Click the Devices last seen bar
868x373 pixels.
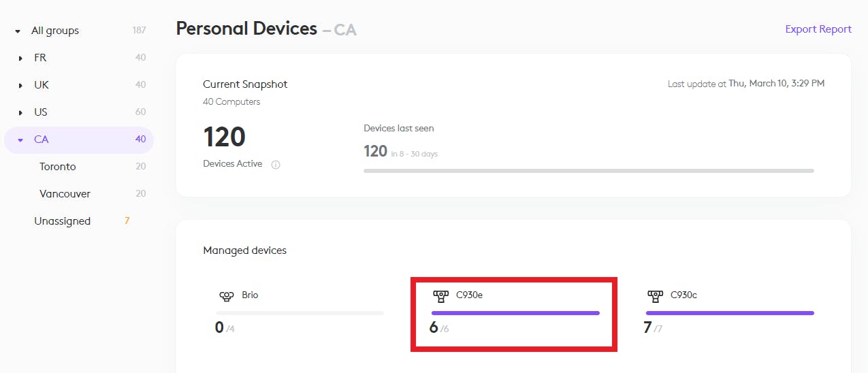tap(588, 171)
